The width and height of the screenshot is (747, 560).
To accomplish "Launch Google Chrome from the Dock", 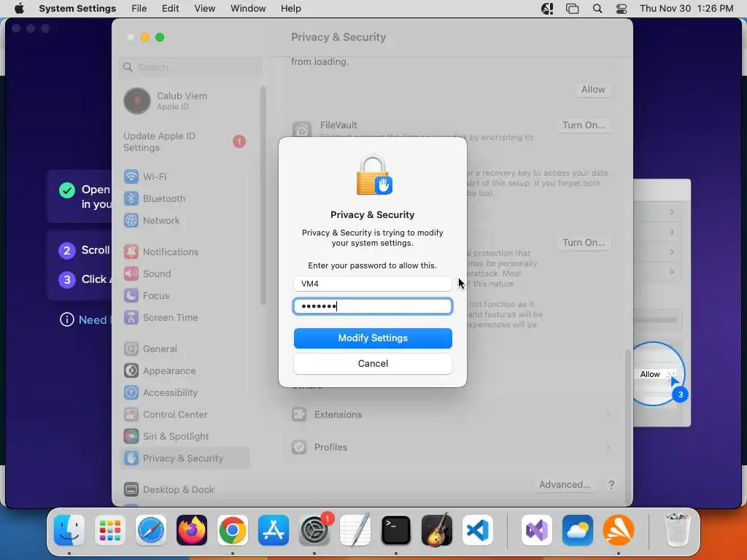I will (x=233, y=530).
